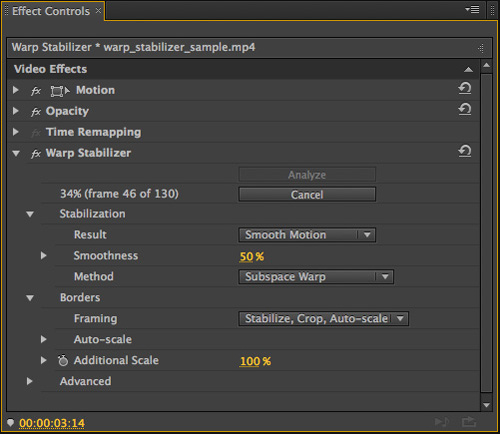Click the play audio icon in footer
The height and width of the screenshot is (434, 500).
[x=442, y=422]
